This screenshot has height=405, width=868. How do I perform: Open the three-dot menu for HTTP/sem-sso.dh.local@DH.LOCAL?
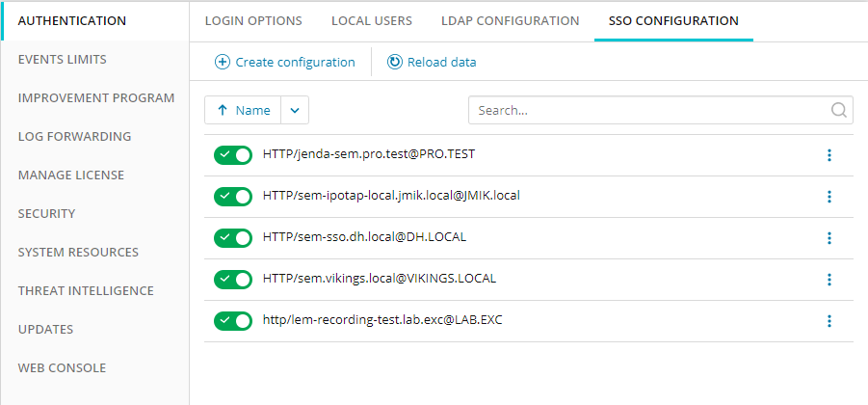tap(829, 238)
